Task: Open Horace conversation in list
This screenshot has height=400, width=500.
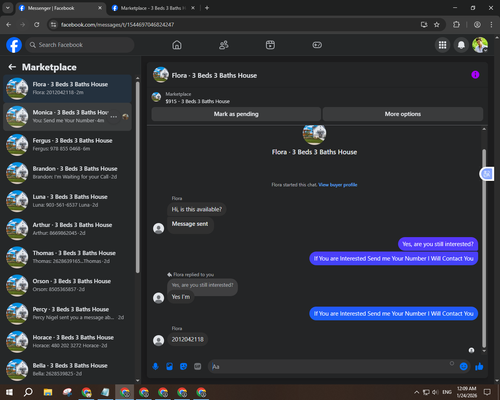Action: click(67, 342)
